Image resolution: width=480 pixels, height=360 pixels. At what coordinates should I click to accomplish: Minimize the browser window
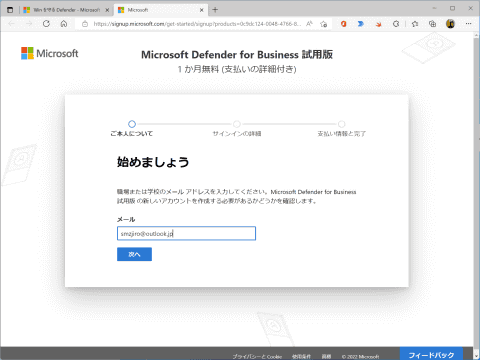pyautogui.click(x=434, y=8)
